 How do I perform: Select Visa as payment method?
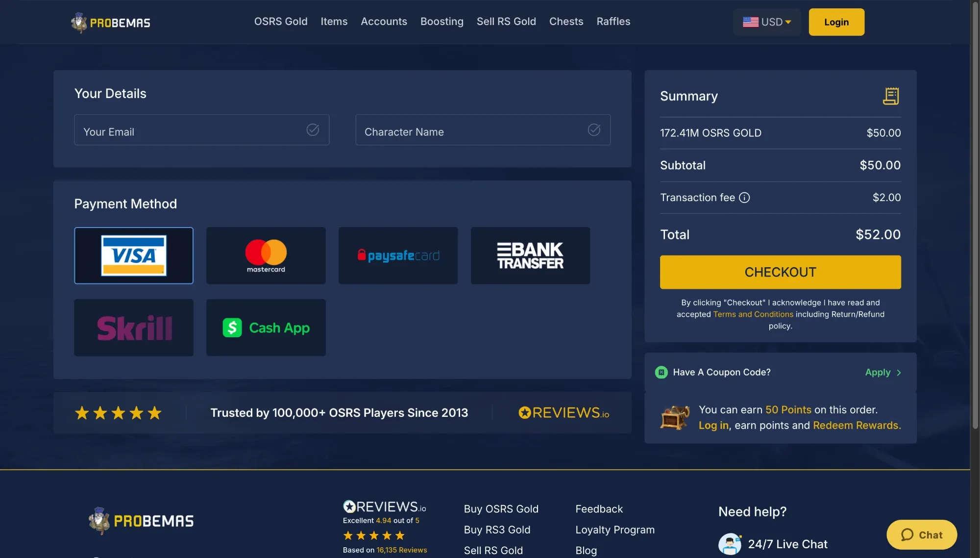point(134,255)
